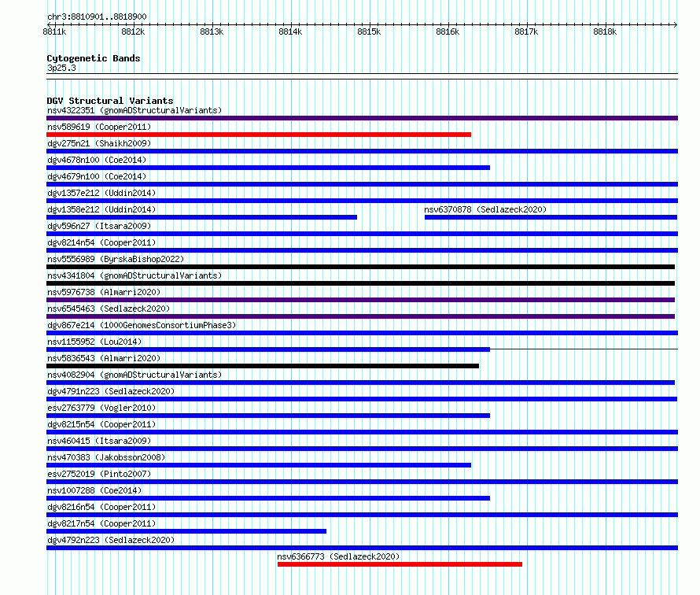Click the blue bar under nsv6370878

click(x=551, y=217)
